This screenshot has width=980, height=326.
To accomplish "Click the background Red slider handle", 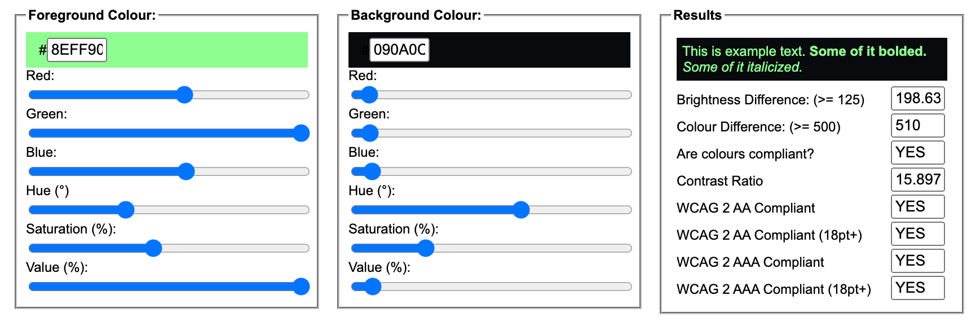I will pos(369,95).
